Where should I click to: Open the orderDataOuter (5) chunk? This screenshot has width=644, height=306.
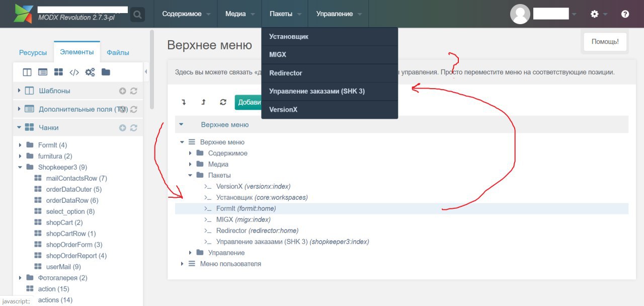point(74,189)
